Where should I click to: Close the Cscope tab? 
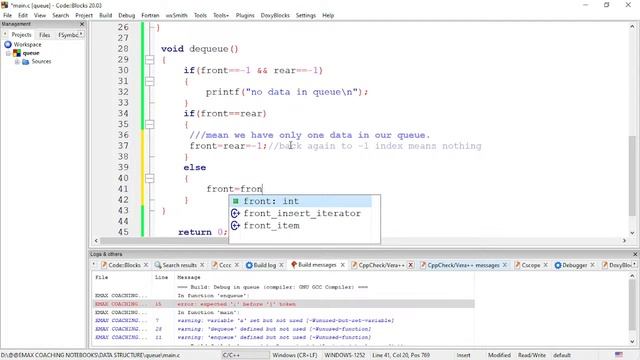[x=545, y=265]
